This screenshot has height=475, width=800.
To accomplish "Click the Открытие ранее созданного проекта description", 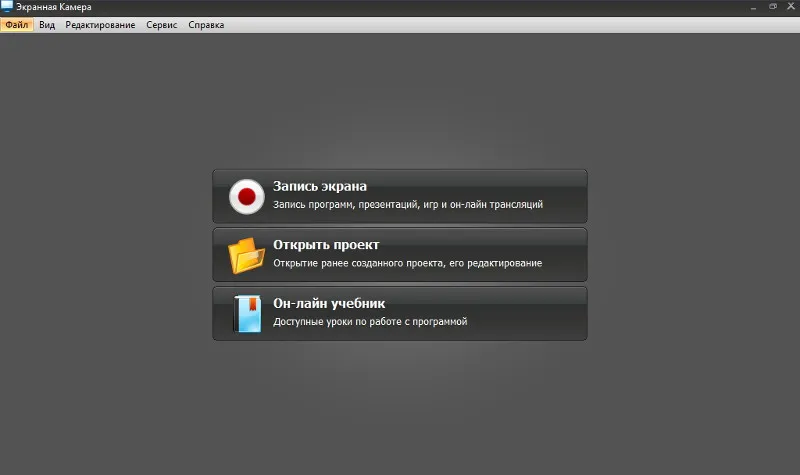I will click(408, 263).
